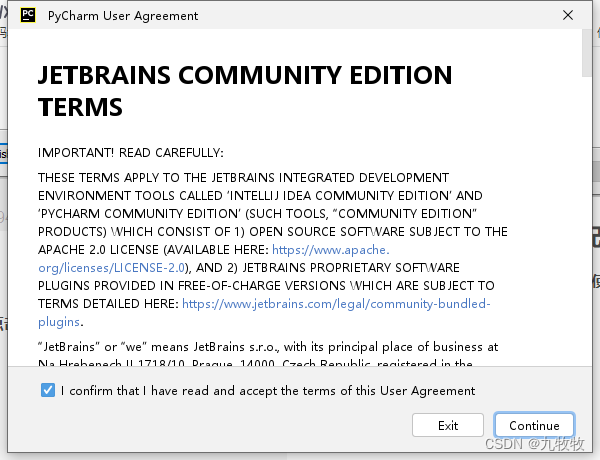The width and height of the screenshot is (600, 460).
Task: Click the agreement text scrollbar thumb
Action: click(x=587, y=53)
